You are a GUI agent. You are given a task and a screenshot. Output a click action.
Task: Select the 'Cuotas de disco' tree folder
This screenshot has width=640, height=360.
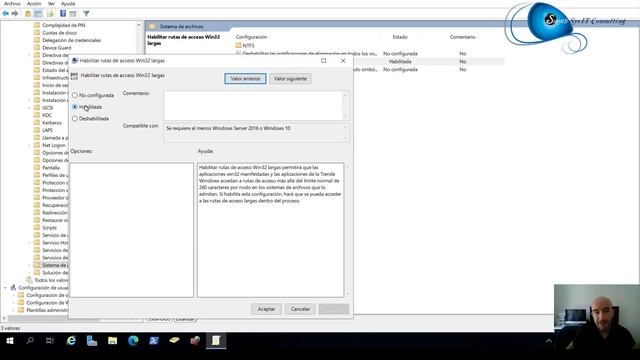pyautogui.click(x=59, y=33)
